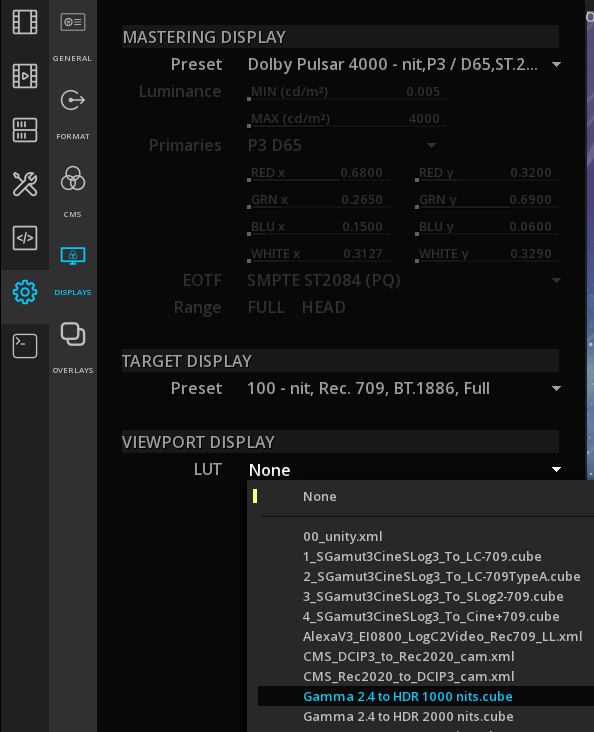Viewport: 594px width, 732px height.
Task: Click the filmstrip icon at top of sidebar
Action: (25, 22)
